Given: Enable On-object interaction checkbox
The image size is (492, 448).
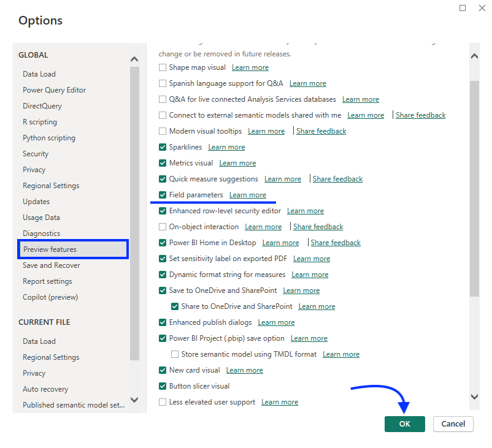Looking at the screenshot, I should pos(162,227).
